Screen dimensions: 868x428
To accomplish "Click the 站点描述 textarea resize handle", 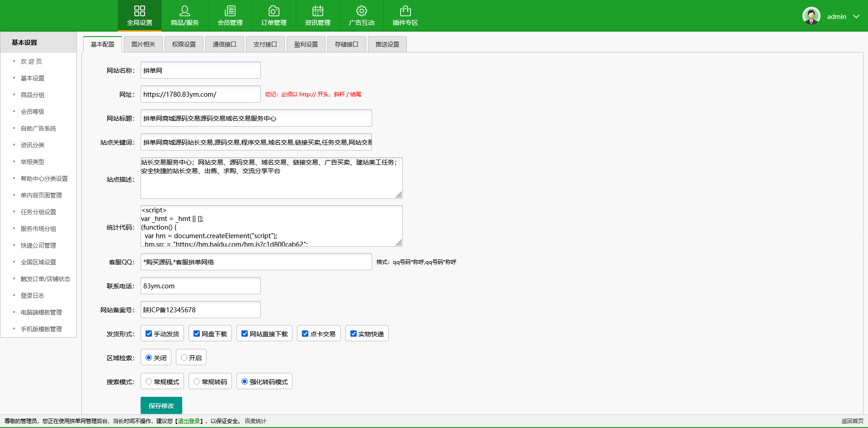I will 399,195.
